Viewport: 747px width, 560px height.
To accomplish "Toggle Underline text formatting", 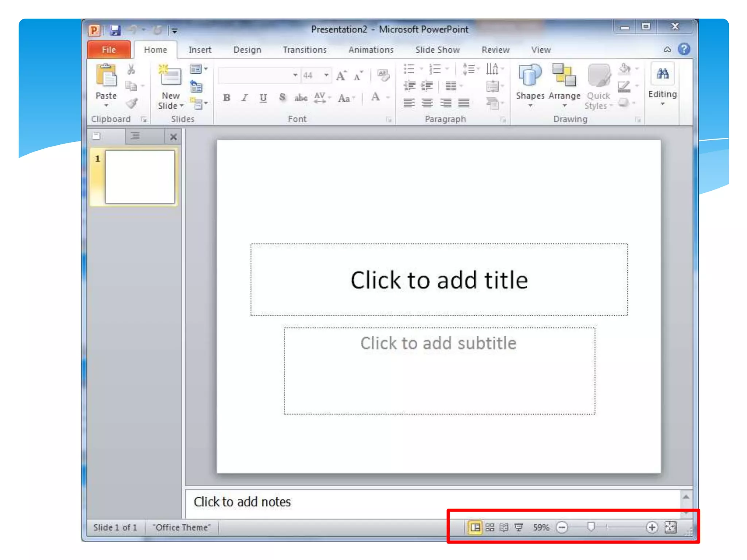I will (263, 98).
